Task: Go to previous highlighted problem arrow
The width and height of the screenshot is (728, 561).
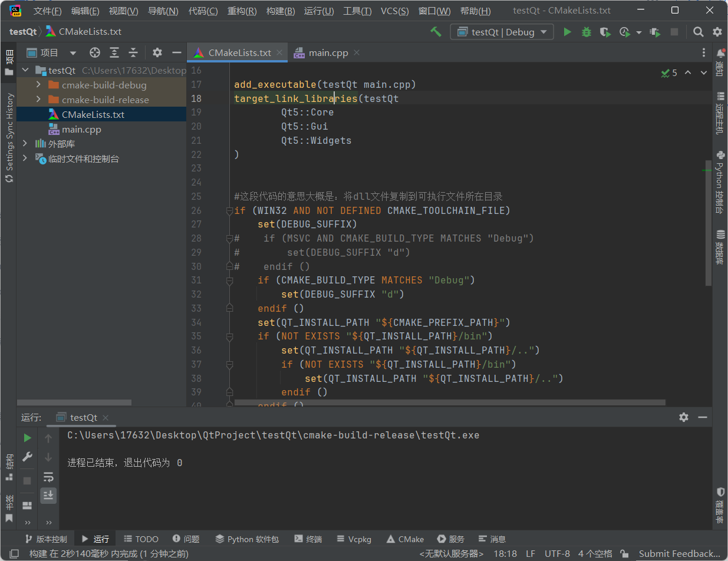Action: pyautogui.click(x=688, y=73)
